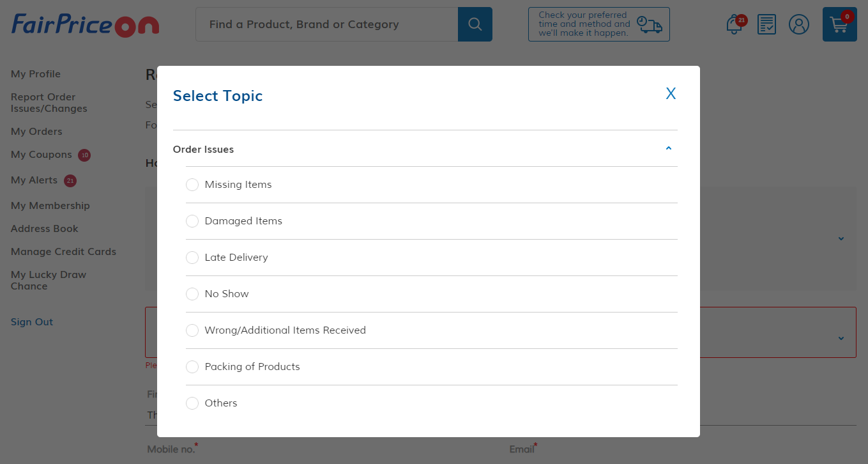Click the delivery truck time-slot banner
The image size is (868, 464).
(x=599, y=24)
